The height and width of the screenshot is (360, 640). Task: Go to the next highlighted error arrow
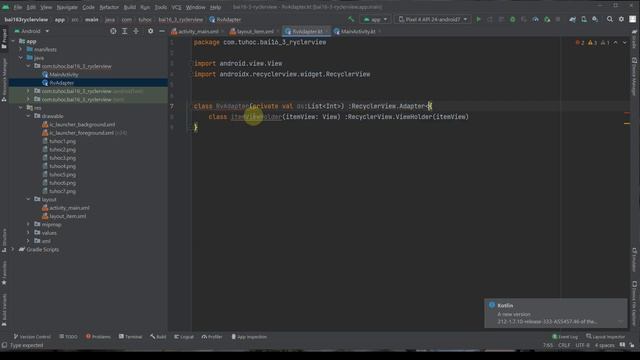[x=624, y=42]
